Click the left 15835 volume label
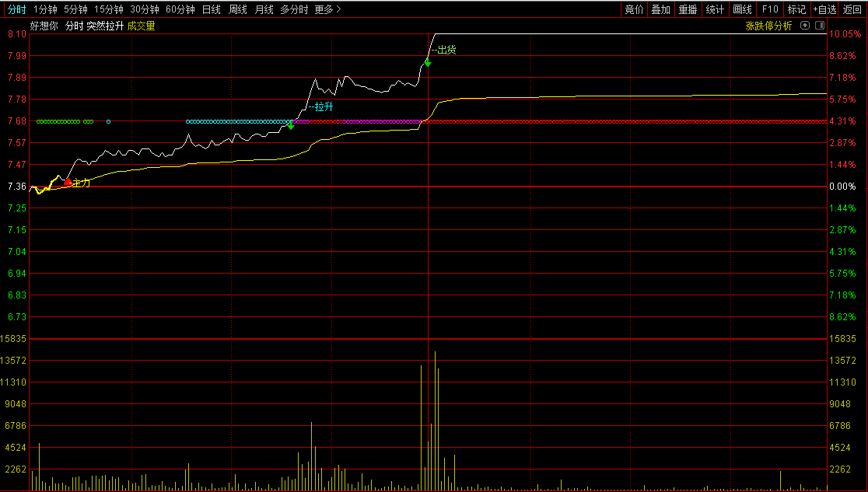The width and height of the screenshot is (868, 492). tap(13, 339)
